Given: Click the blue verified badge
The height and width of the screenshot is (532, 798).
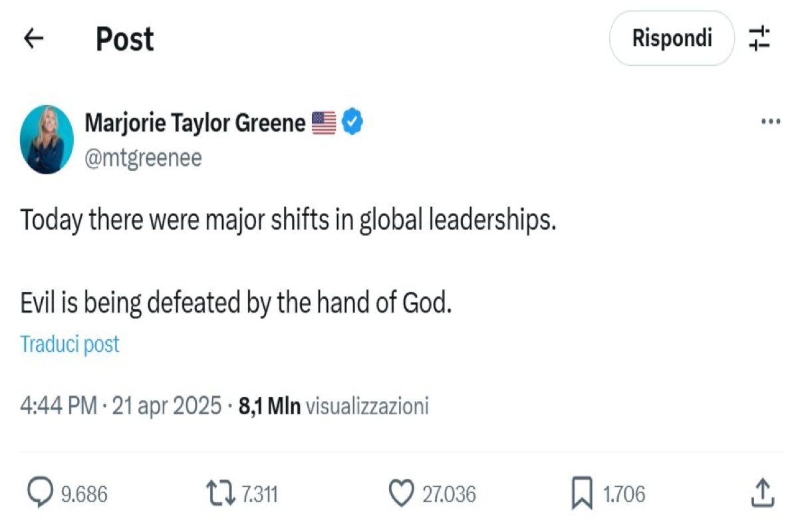Looking at the screenshot, I should click(x=352, y=122).
